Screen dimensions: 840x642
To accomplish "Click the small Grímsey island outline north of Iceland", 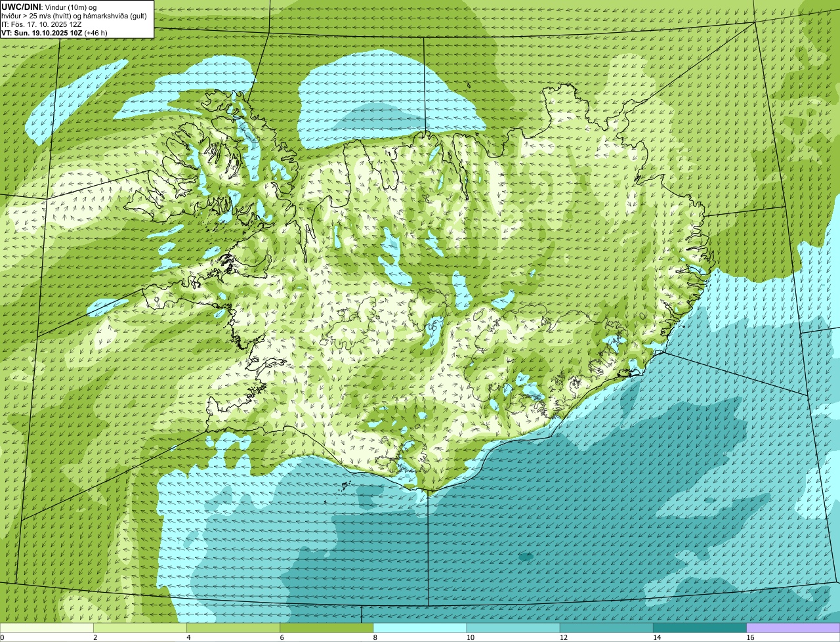I will pyautogui.click(x=470, y=84).
